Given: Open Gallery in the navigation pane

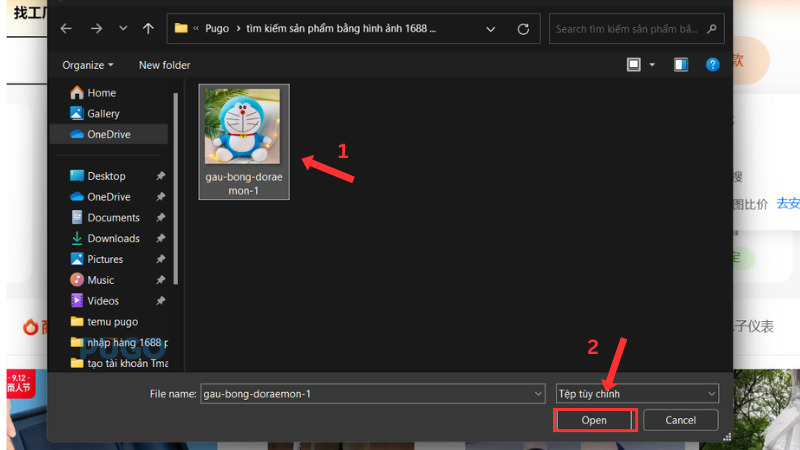Looking at the screenshot, I should (x=103, y=113).
